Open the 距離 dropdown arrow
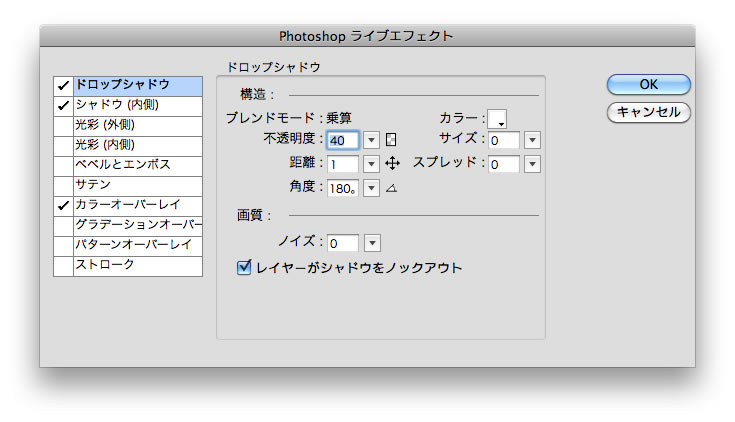The image size is (735, 422). [x=371, y=163]
